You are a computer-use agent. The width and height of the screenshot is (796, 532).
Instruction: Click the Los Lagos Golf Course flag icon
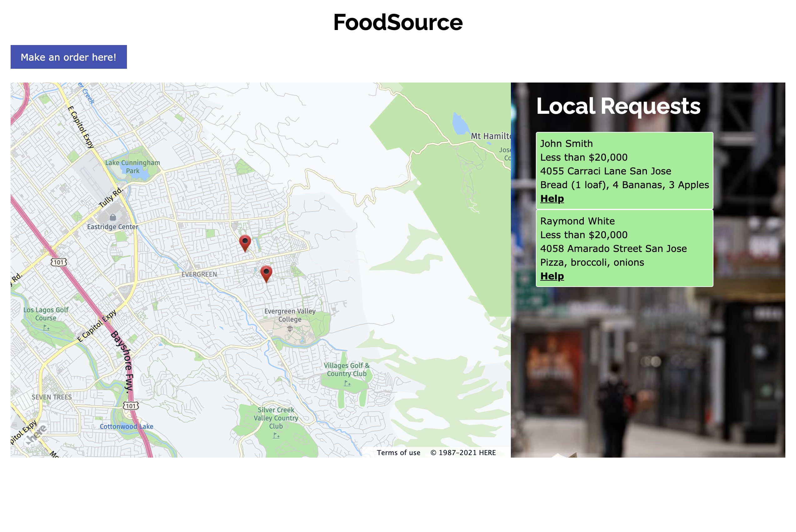tap(46, 327)
